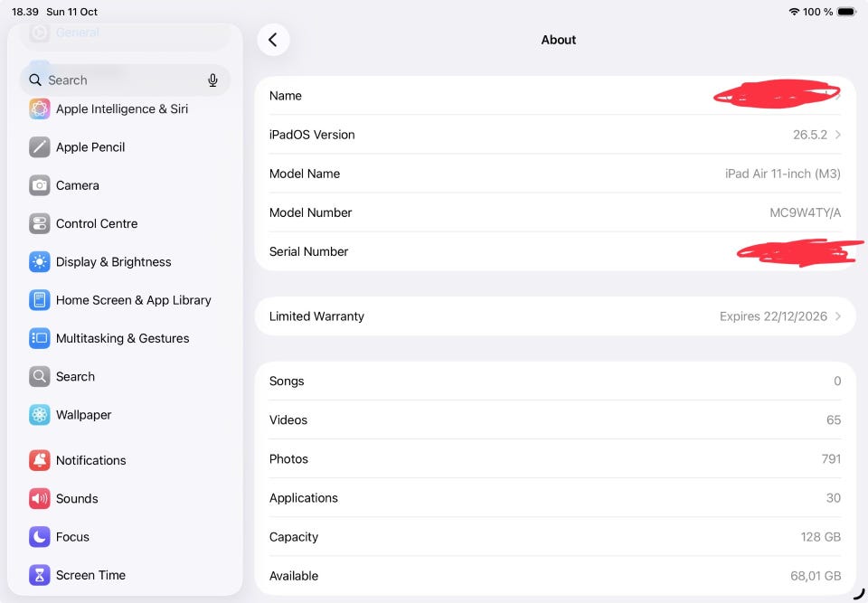Screen dimensions: 868x603
Task: Tap the battery status icon
Action: [846, 12]
